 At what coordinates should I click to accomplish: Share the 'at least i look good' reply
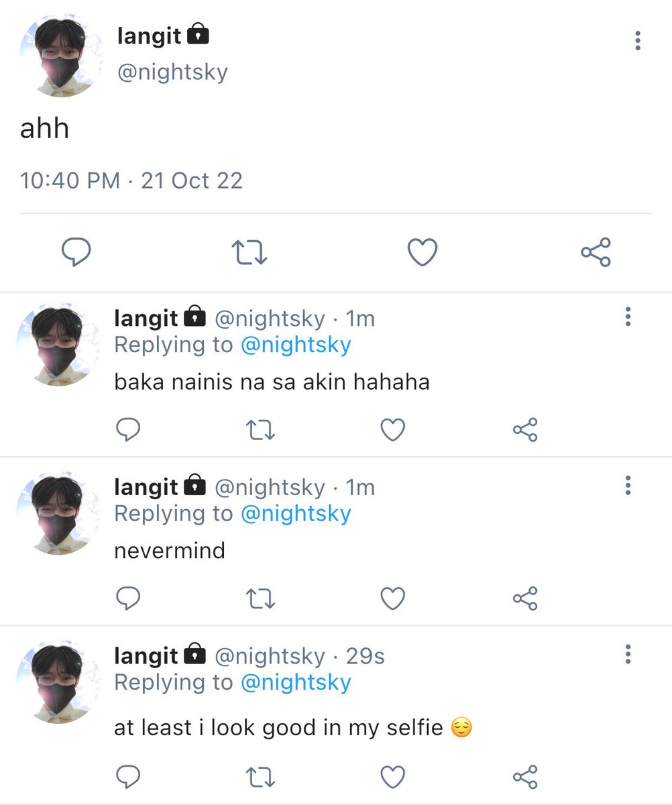coord(525,777)
